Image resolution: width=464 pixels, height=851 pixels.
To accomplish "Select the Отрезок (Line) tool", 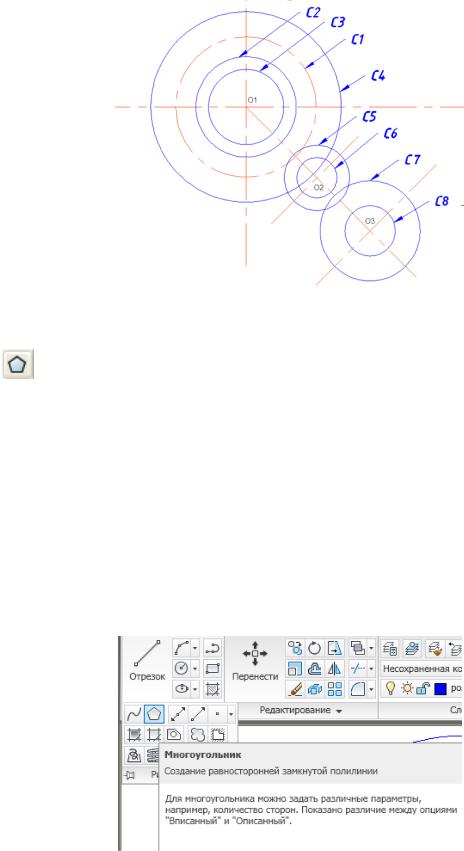I will (147, 661).
